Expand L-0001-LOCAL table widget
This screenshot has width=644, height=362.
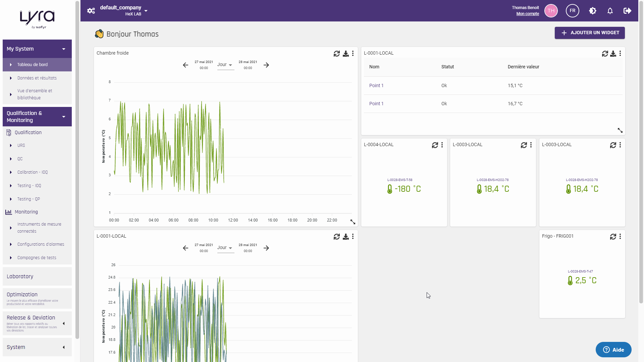pyautogui.click(x=620, y=130)
